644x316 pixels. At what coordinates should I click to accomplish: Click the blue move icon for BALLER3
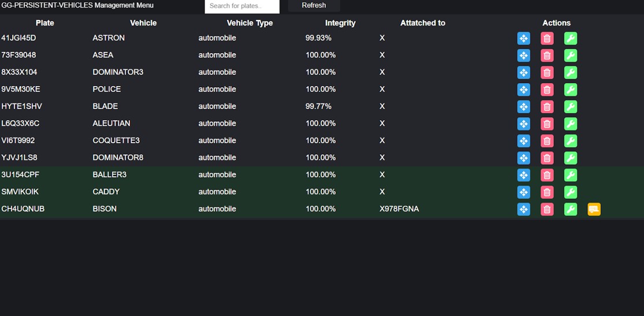click(x=523, y=175)
